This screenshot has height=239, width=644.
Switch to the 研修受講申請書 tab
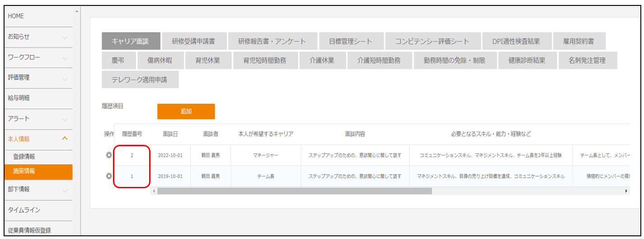tap(193, 41)
